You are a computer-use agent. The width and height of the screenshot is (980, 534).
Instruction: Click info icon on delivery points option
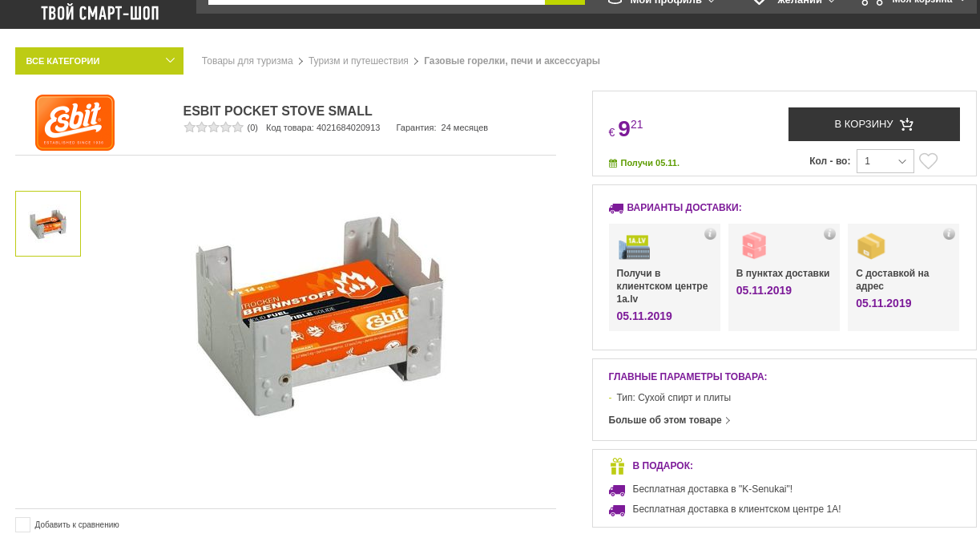tap(829, 234)
